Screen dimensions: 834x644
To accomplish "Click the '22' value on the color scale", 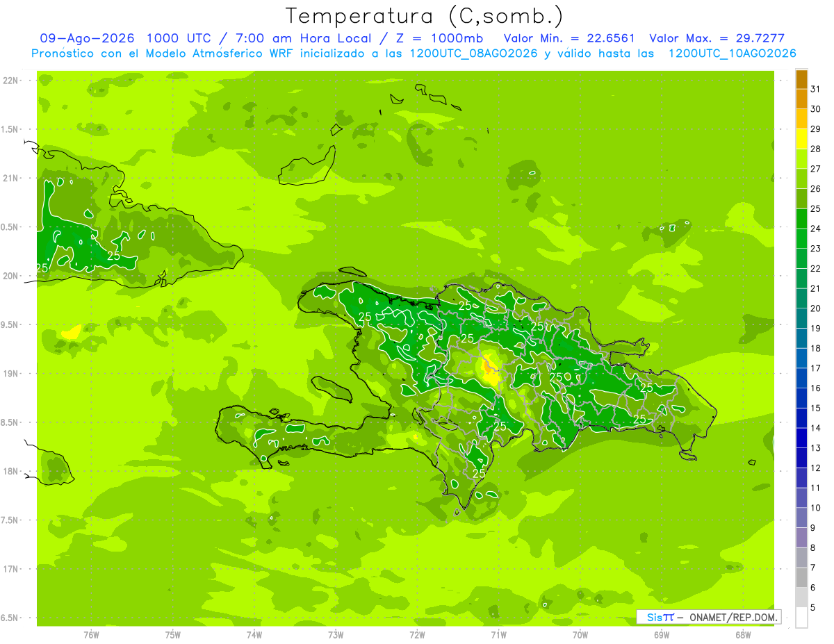I will (x=816, y=268).
